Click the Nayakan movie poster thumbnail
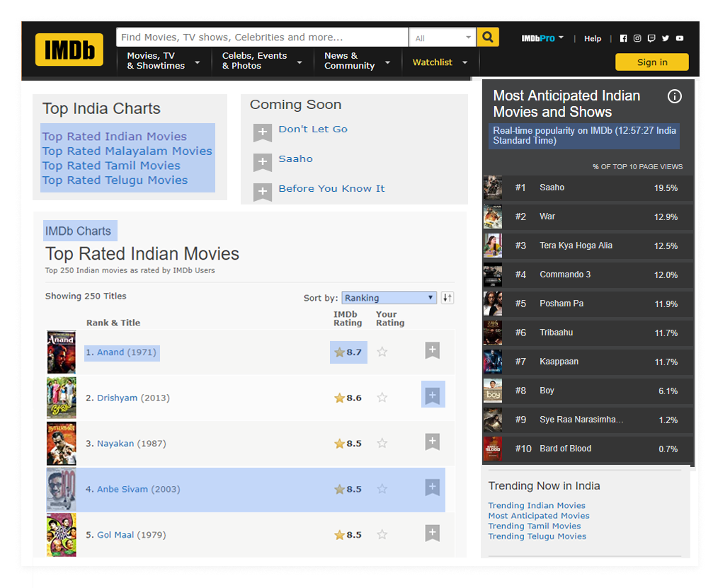Image resolution: width=713 pixels, height=588 pixels. 62,444
